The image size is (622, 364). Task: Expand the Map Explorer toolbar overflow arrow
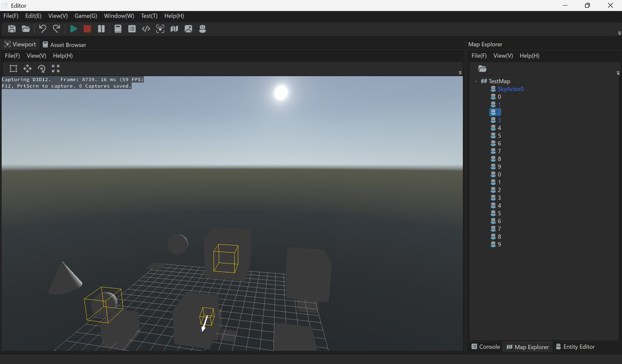pos(618,73)
